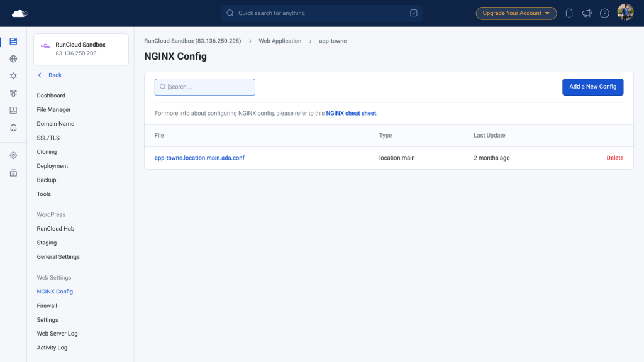Click the third left-rail star-shaped icon

13,76
